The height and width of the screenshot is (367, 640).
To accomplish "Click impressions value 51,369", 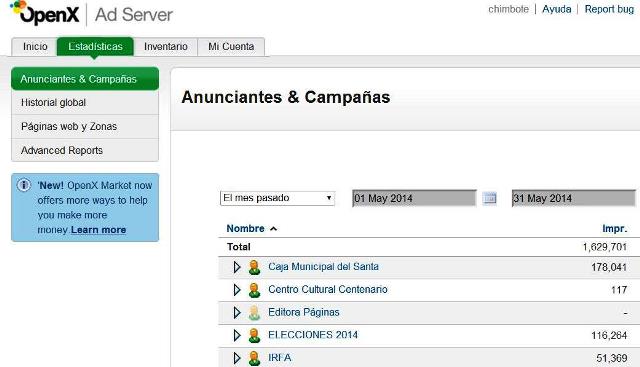I will [611, 358].
